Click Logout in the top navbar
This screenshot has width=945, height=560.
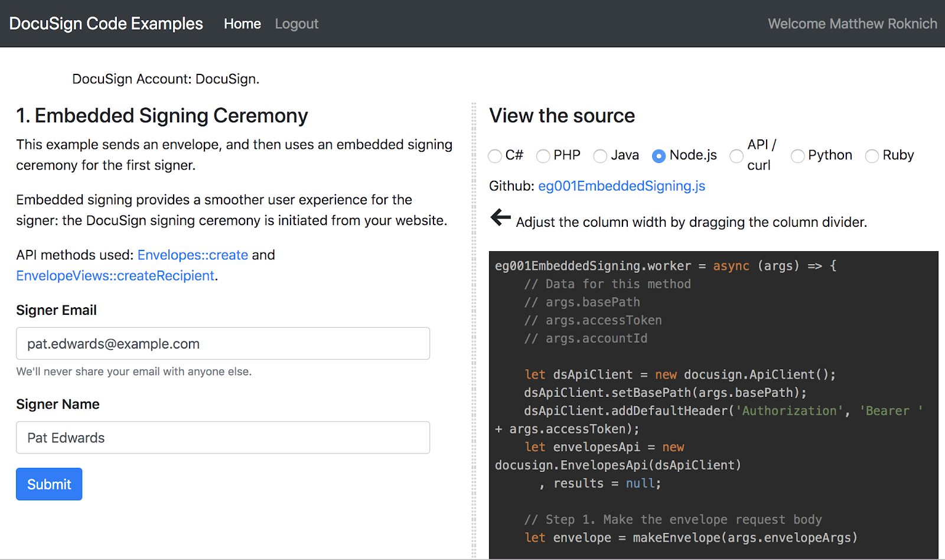click(x=296, y=24)
